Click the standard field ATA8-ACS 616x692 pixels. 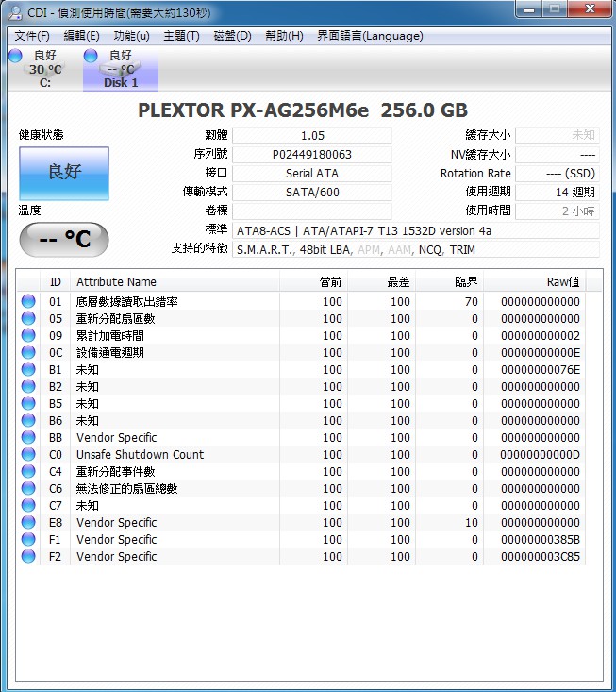(416, 230)
